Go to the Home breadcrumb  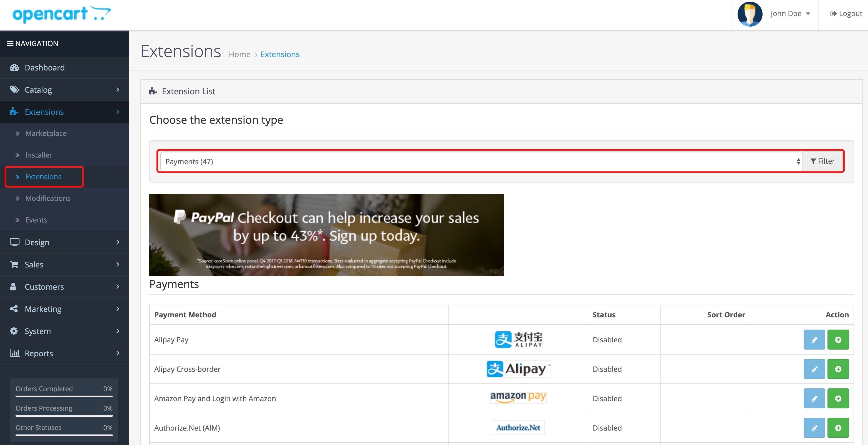[x=239, y=55]
